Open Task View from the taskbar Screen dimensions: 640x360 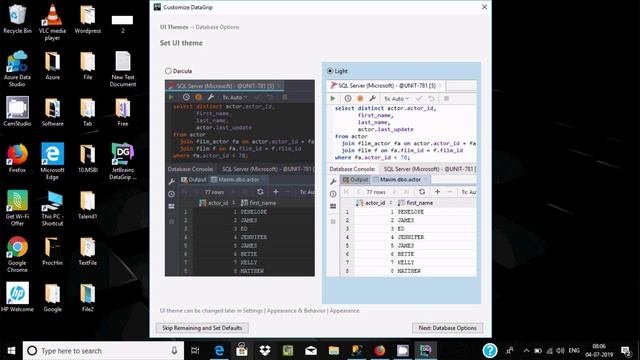pos(195,351)
